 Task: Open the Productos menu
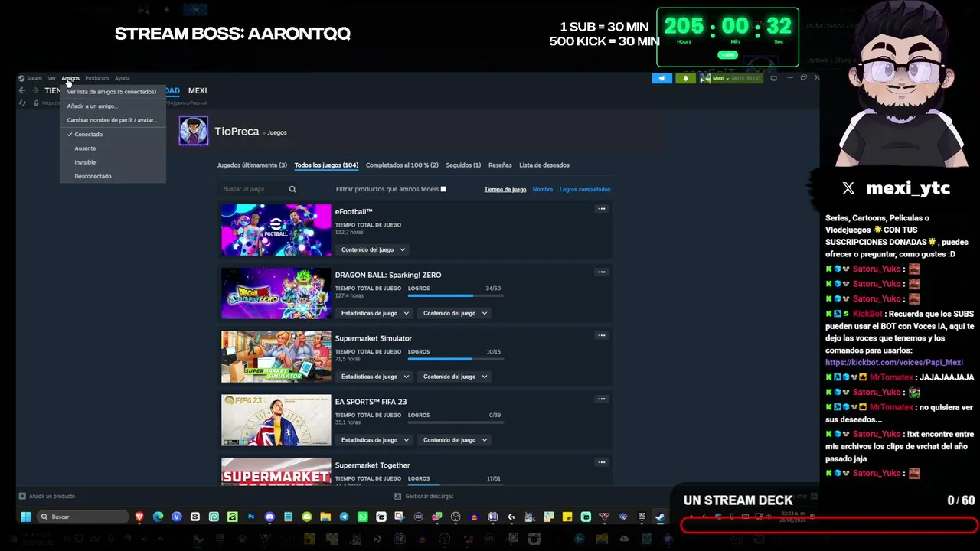click(x=97, y=78)
